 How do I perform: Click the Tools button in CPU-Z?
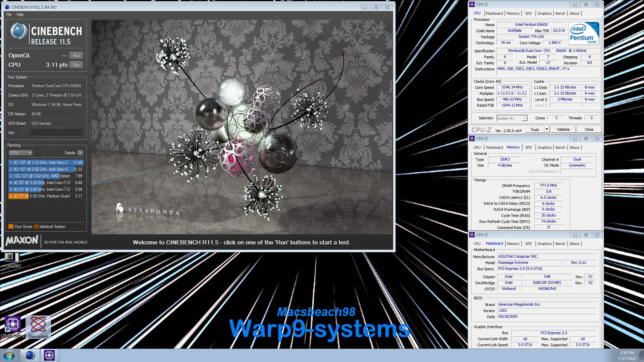click(x=535, y=129)
